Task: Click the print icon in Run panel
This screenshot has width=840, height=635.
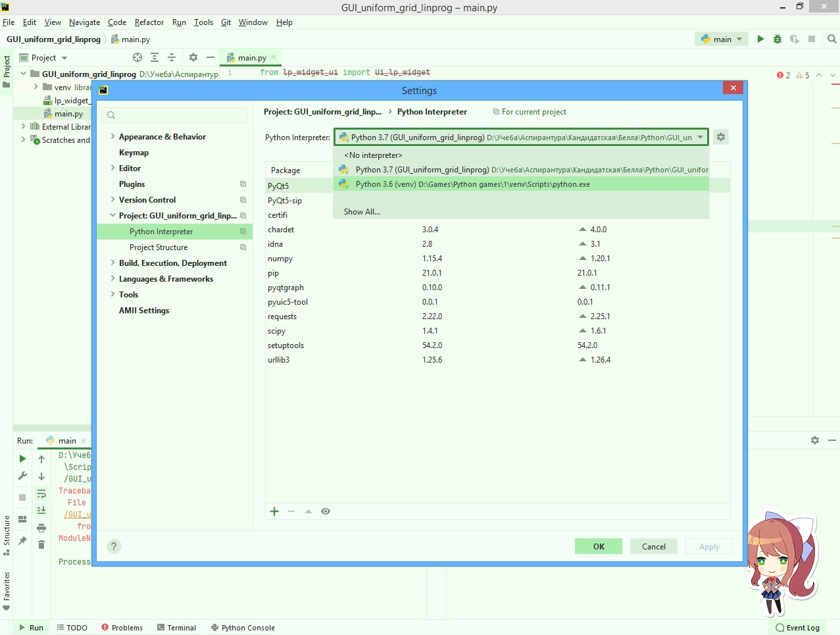Action: point(41,528)
